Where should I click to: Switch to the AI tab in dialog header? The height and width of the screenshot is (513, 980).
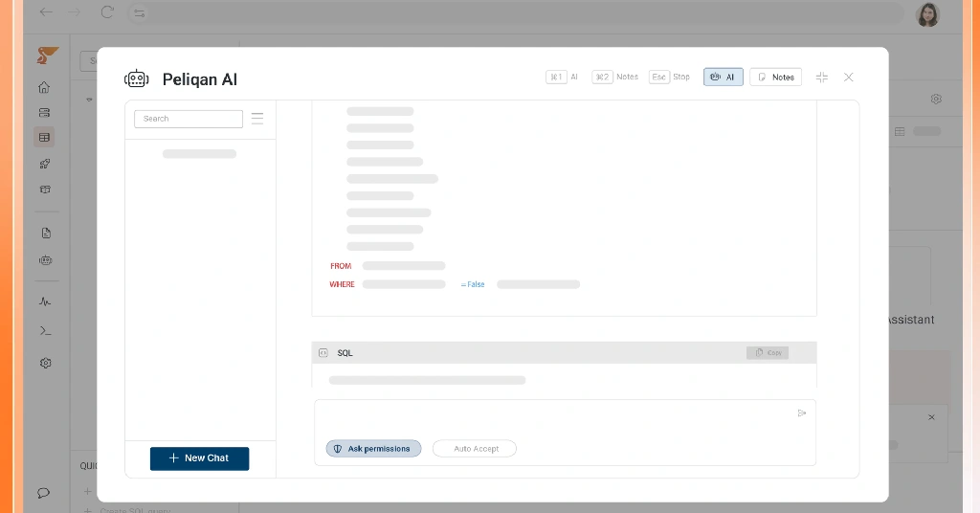point(724,77)
